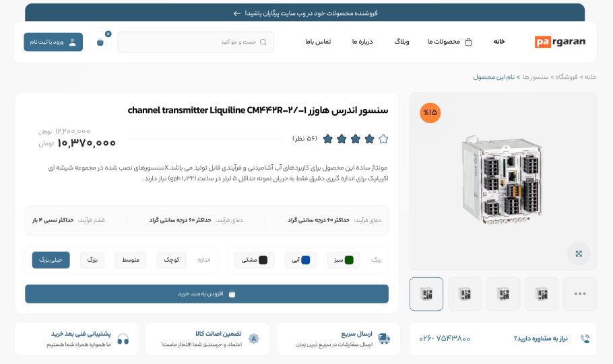
Task: Click the fast shipping truck icon
Action: pyautogui.click(x=384, y=338)
